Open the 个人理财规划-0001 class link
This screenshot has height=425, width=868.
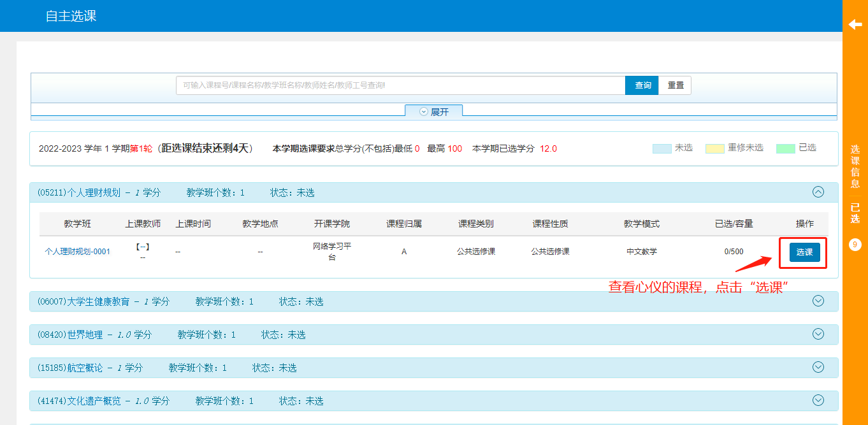pos(78,252)
